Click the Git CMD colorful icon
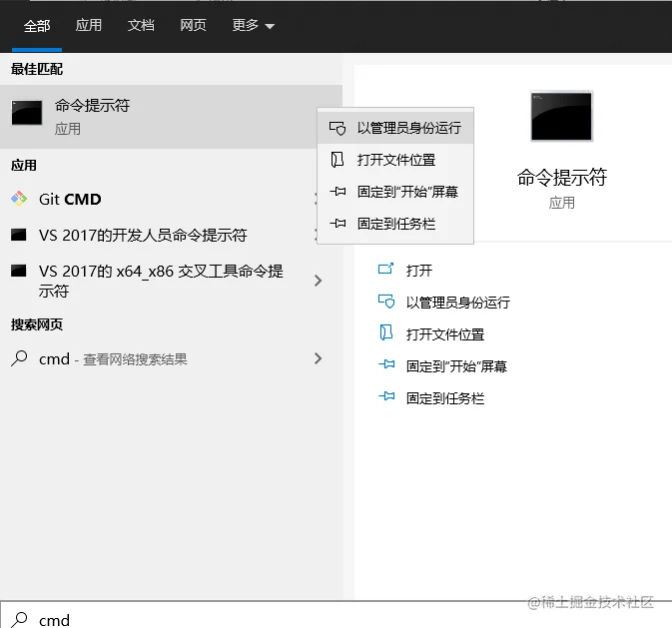The image size is (672, 628). pos(19,199)
